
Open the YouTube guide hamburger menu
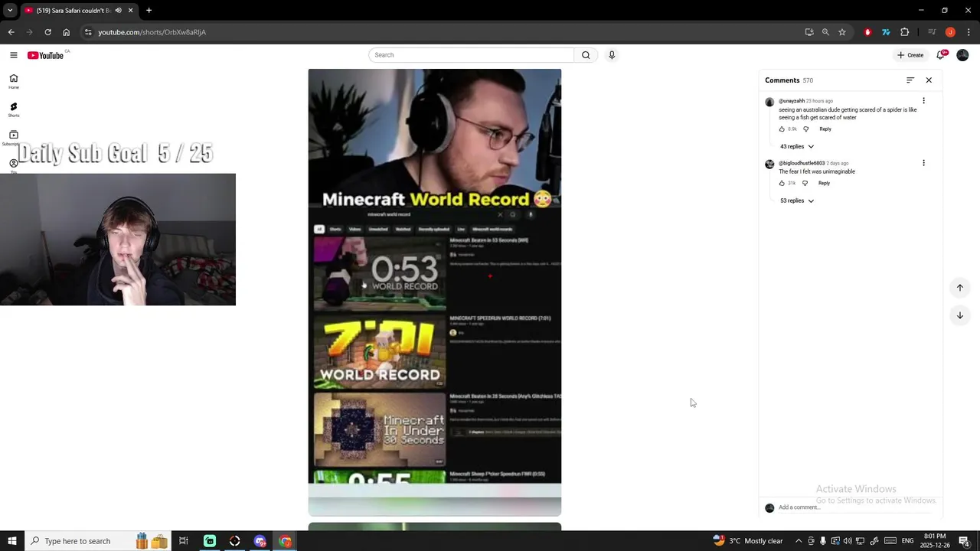point(13,55)
